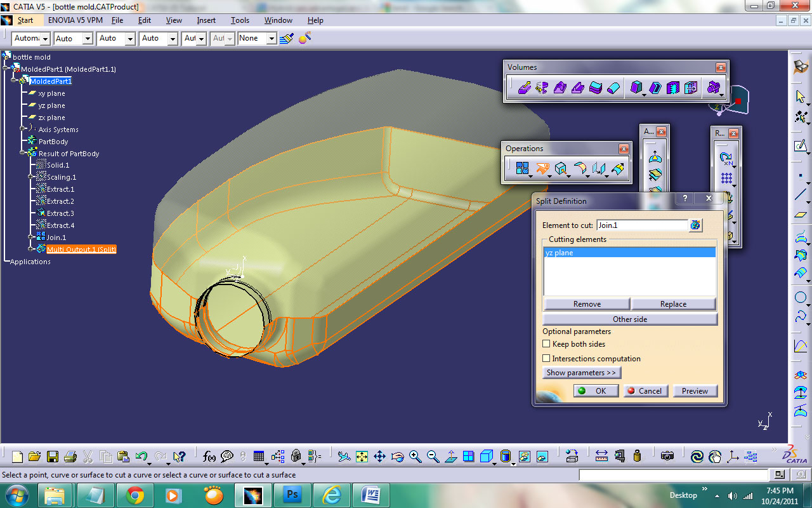812x508 pixels.
Task: Select the Sketcher icon in right toolbar
Action: pyautogui.click(x=801, y=146)
